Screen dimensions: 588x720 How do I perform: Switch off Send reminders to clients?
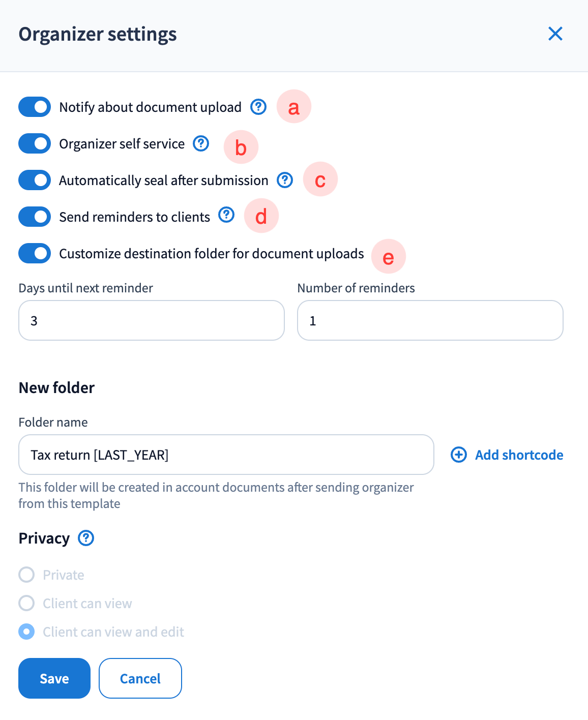[35, 217]
